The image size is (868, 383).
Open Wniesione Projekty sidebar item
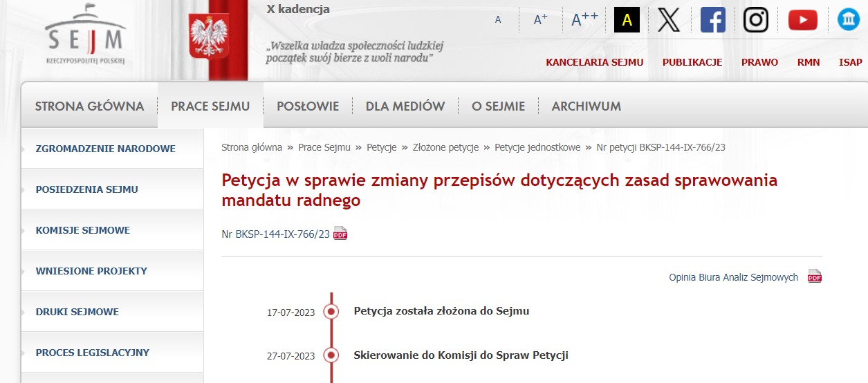pos(112,271)
